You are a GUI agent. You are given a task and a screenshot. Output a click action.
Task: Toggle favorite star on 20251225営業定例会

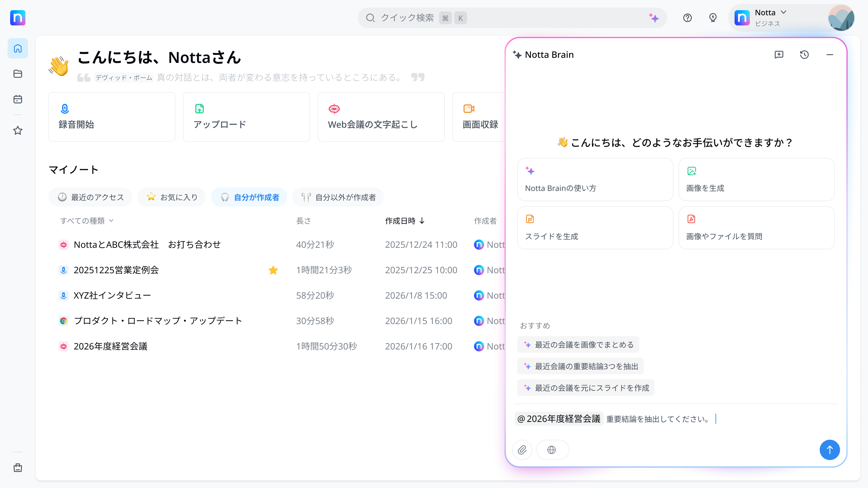[x=273, y=270]
